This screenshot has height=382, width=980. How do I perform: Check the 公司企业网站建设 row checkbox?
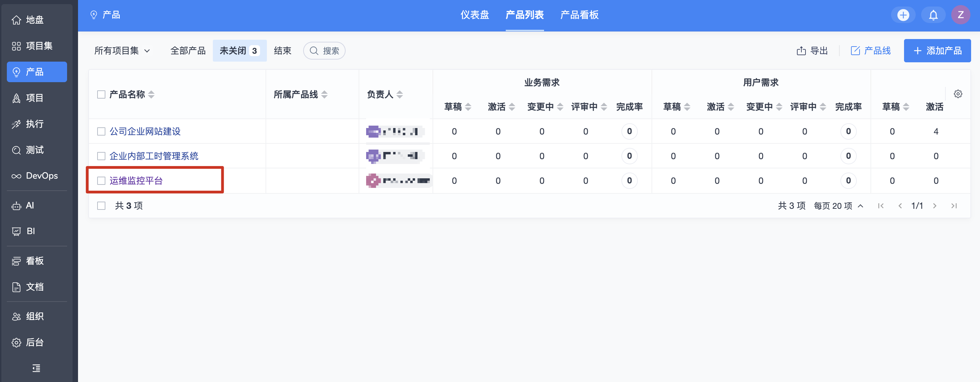[x=101, y=131]
